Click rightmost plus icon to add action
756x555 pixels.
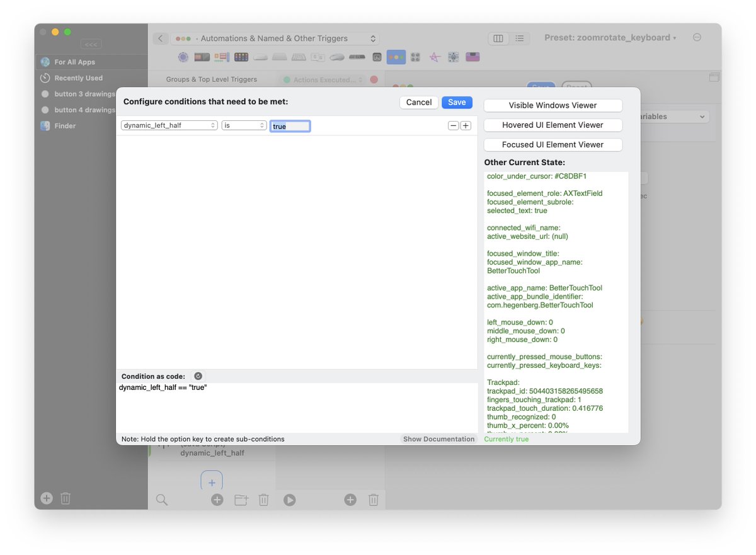(x=350, y=500)
